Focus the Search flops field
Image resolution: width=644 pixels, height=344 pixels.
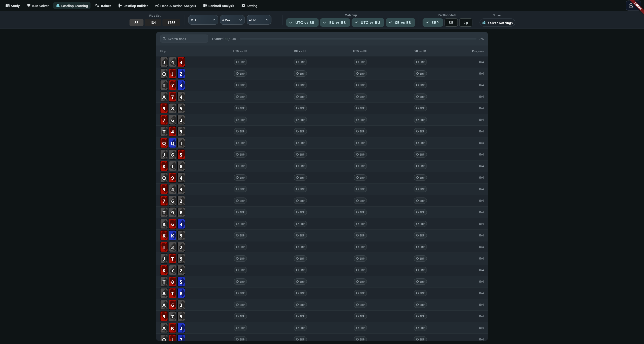(184, 39)
